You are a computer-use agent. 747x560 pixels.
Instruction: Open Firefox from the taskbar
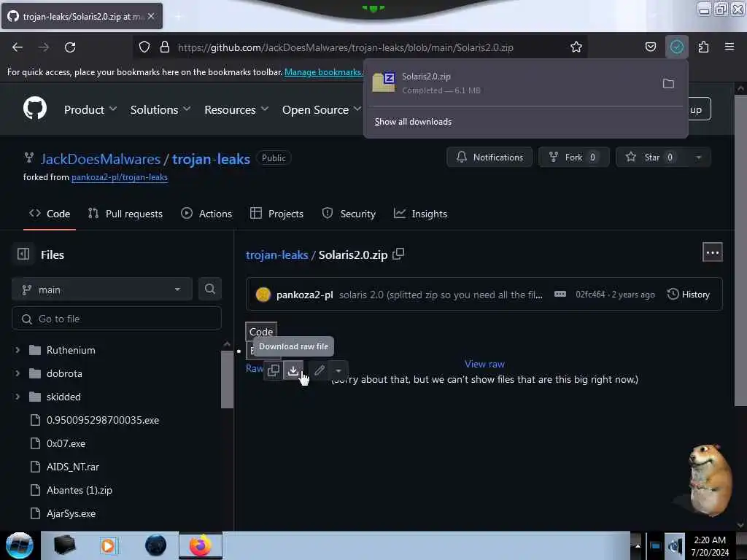point(201,545)
